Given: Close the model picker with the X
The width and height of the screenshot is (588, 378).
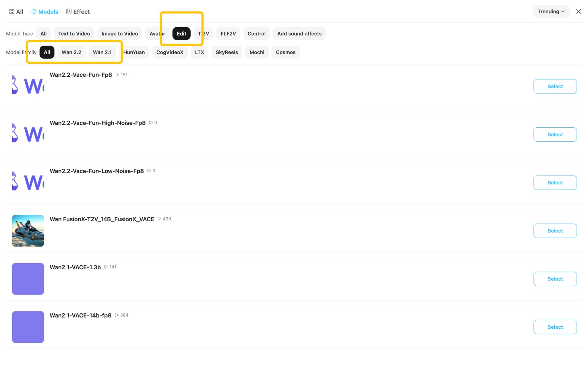Looking at the screenshot, I should click(x=578, y=11).
